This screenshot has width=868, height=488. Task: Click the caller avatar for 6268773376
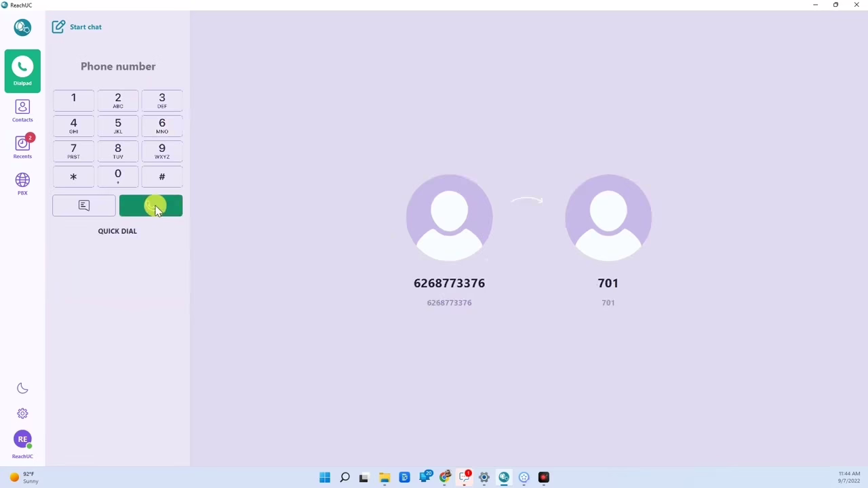tap(449, 218)
